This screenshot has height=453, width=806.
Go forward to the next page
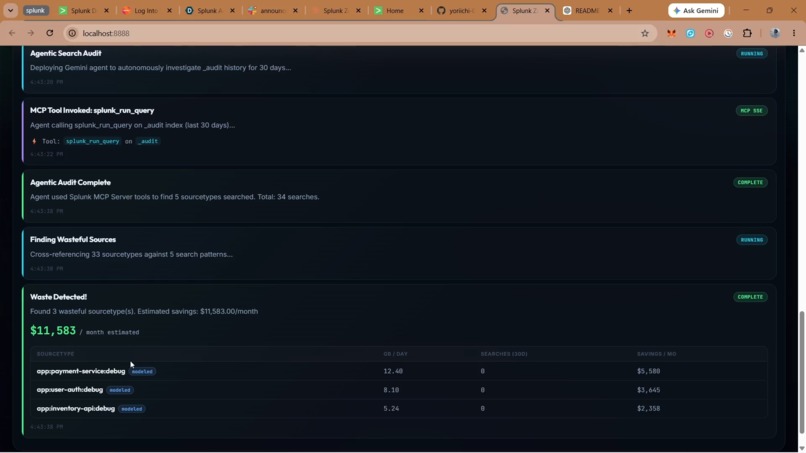[31, 33]
